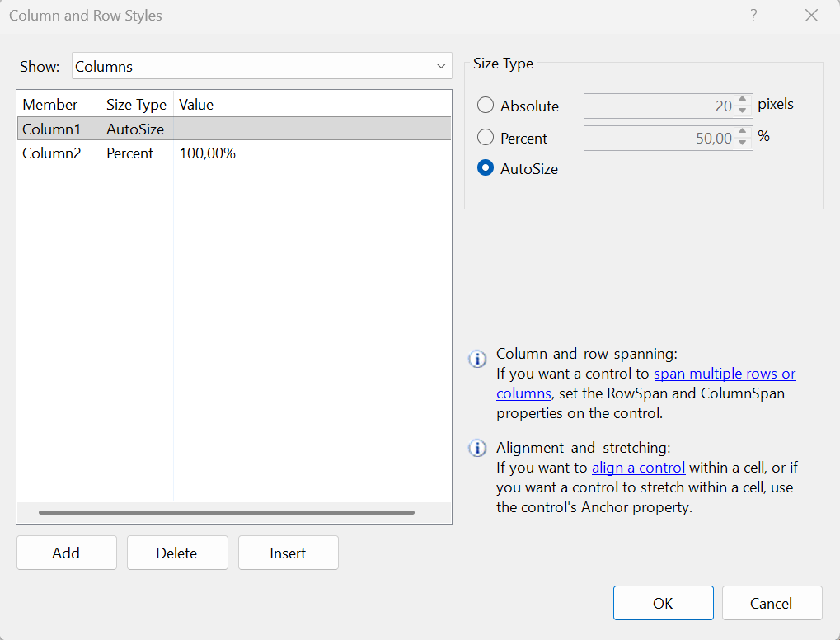
Task: Increase the Absolute pixels value
Action: pos(743,100)
